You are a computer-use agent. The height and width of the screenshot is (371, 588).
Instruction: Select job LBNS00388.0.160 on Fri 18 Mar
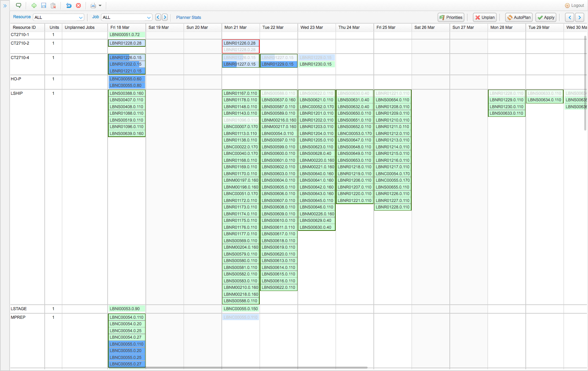pos(127,93)
